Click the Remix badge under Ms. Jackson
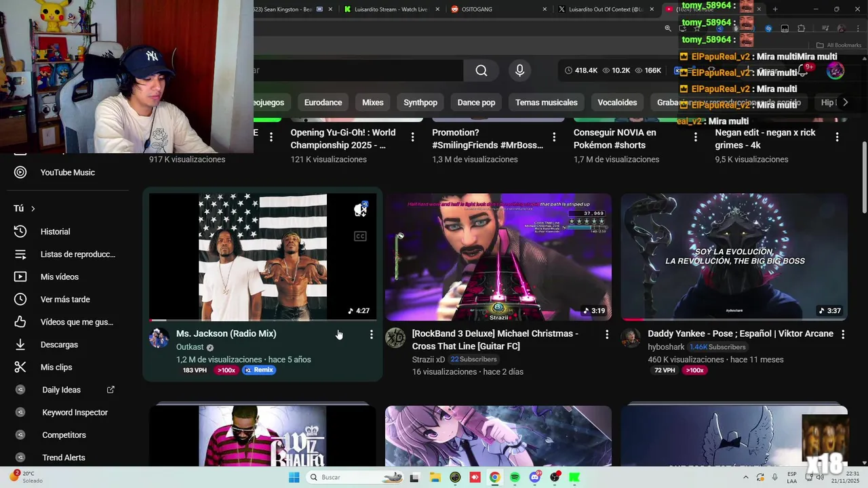This screenshot has width=868, height=488. click(x=259, y=370)
